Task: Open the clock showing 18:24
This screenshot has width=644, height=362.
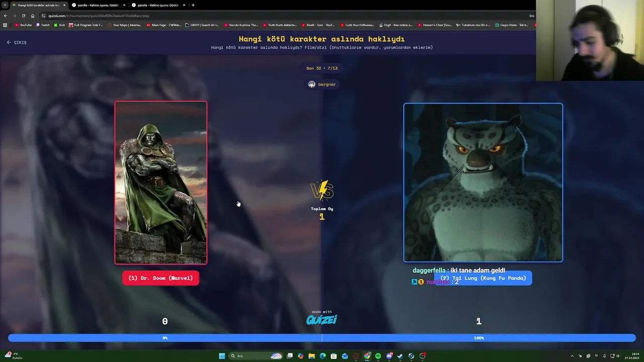Action: point(631,356)
